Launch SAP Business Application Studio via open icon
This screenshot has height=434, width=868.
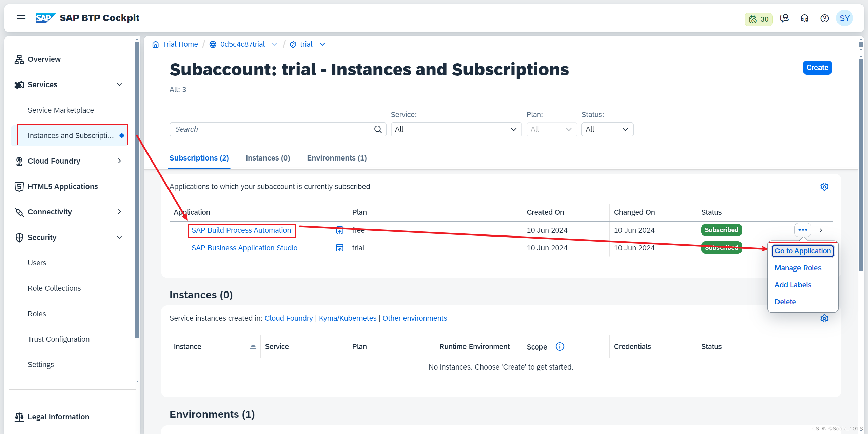339,248
